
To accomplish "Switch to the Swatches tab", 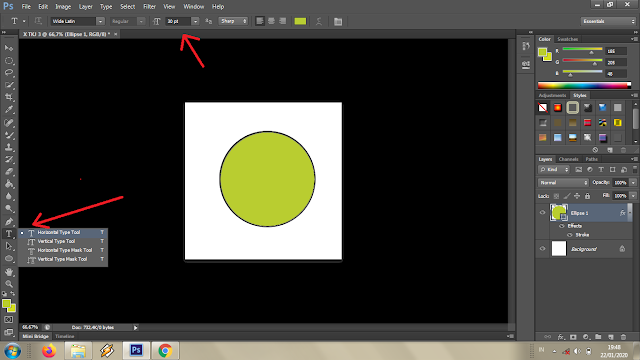I will click(567, 39).
